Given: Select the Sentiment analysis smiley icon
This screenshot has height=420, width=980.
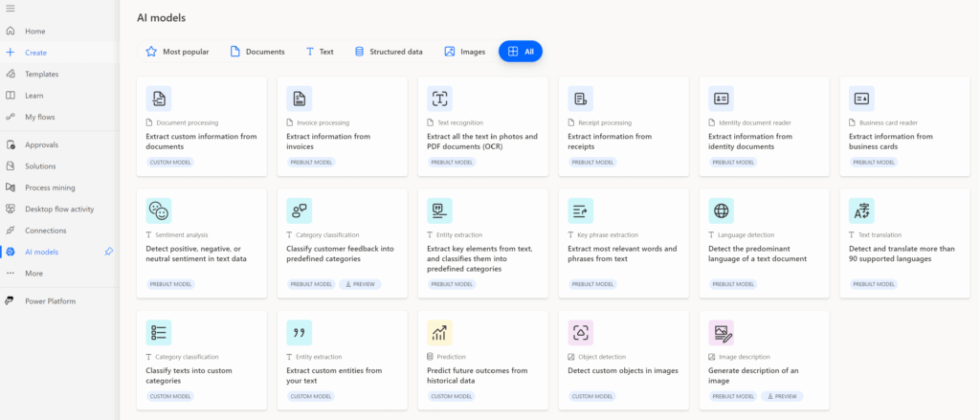Looking at the screenshot, I should coord(159,211).
